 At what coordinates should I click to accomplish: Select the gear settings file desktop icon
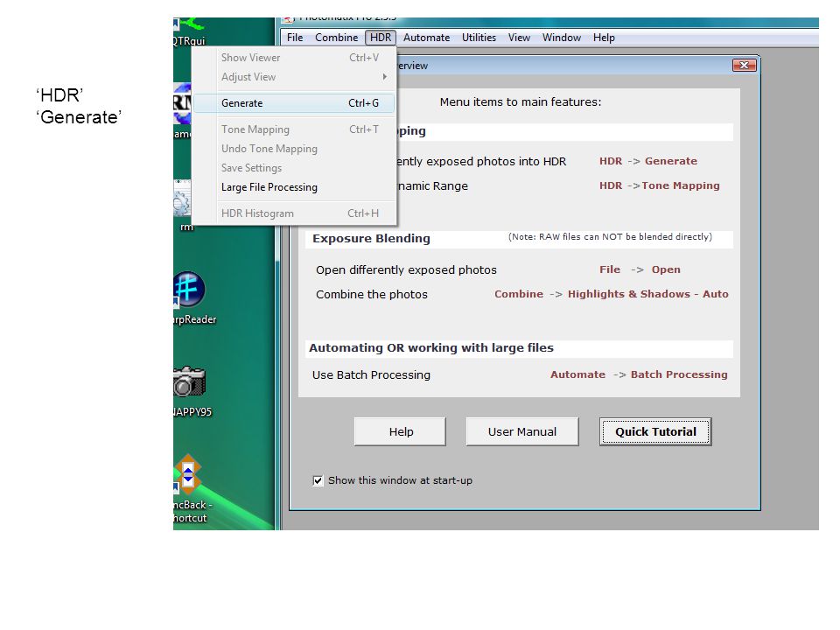[x=182, y=200]
